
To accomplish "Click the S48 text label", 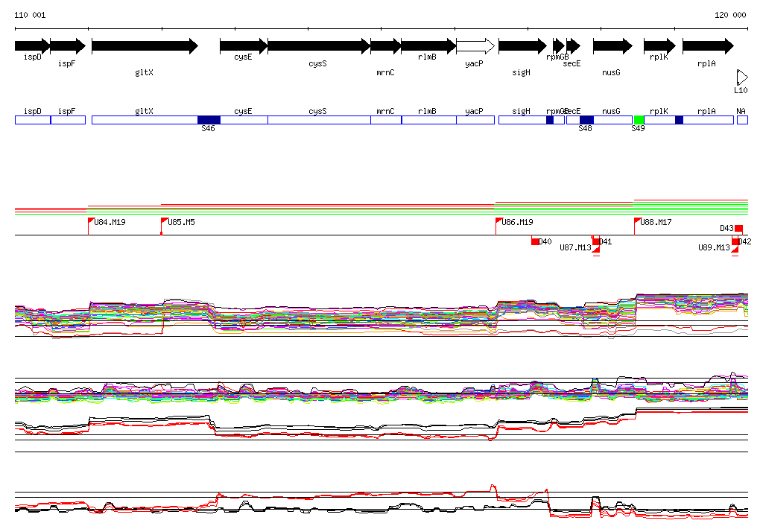I will (586, 128).
